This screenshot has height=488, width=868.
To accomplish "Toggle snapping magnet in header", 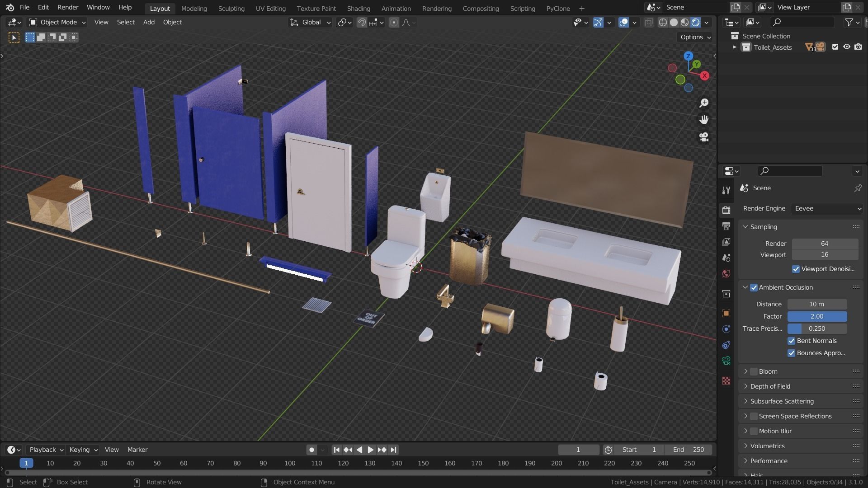I will pyautogui.click(x=362, y=23).
